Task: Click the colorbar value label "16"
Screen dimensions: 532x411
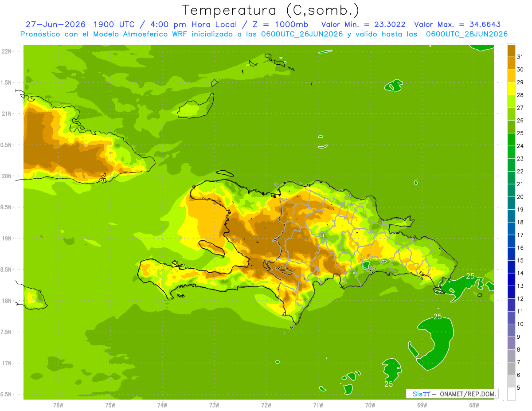Action: tap(520, 248)
